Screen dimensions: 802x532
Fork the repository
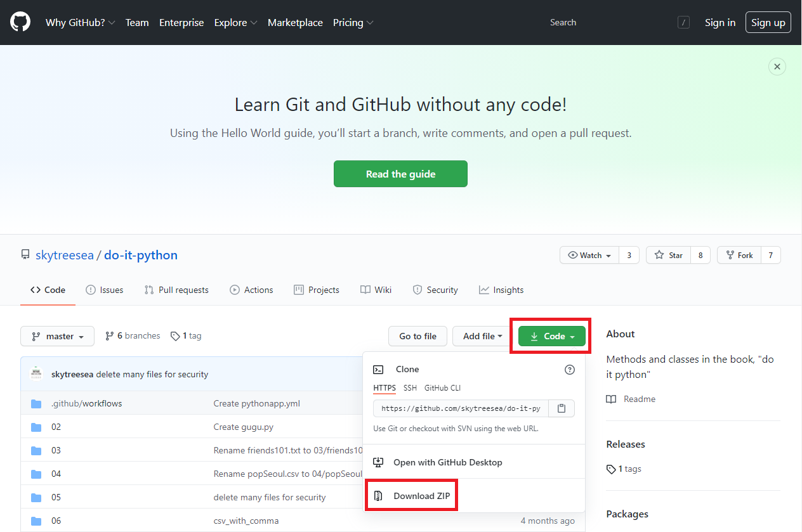[x=739, y=255]
